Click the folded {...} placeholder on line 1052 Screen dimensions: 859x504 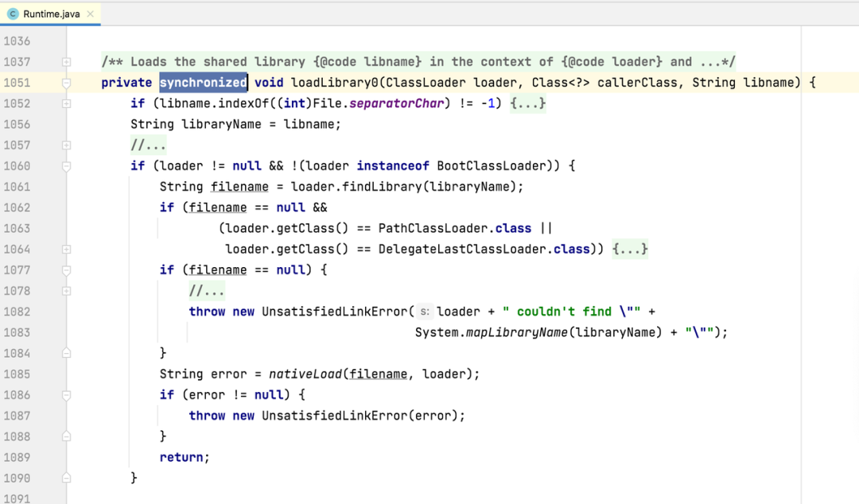[x=528, y=103]
